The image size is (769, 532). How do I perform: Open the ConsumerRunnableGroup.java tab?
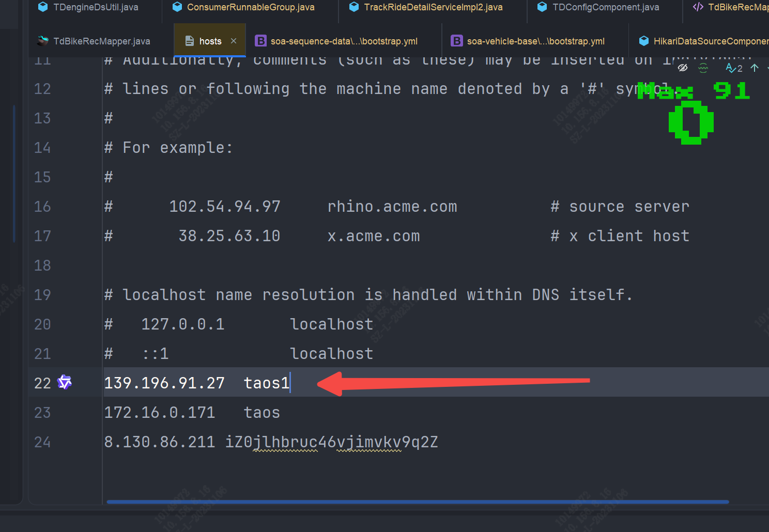point(250,7)
